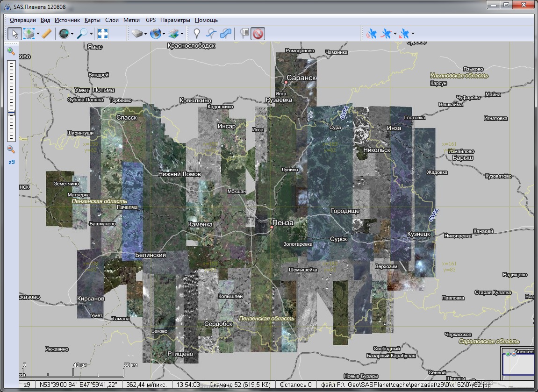Expand the selection tool dropdown arrow
This screenshot has width=538, height=392.
point(37,34)
